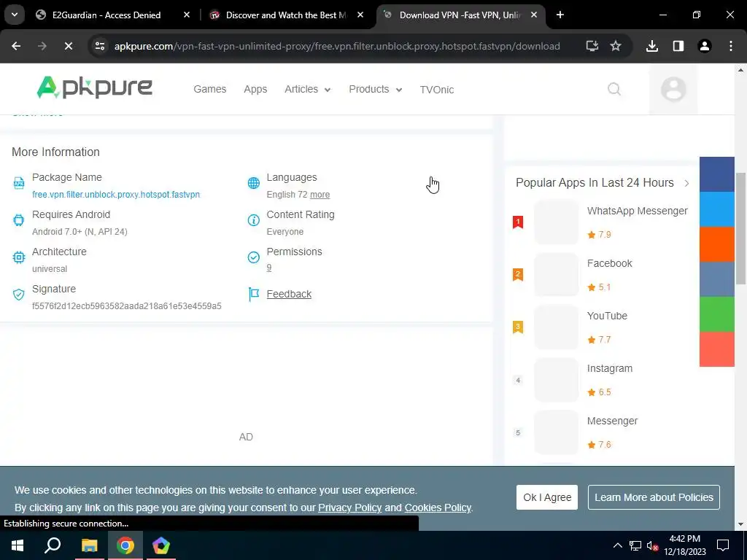
Task: Click Learn More about Policies button
Action: tap(654, 497)
